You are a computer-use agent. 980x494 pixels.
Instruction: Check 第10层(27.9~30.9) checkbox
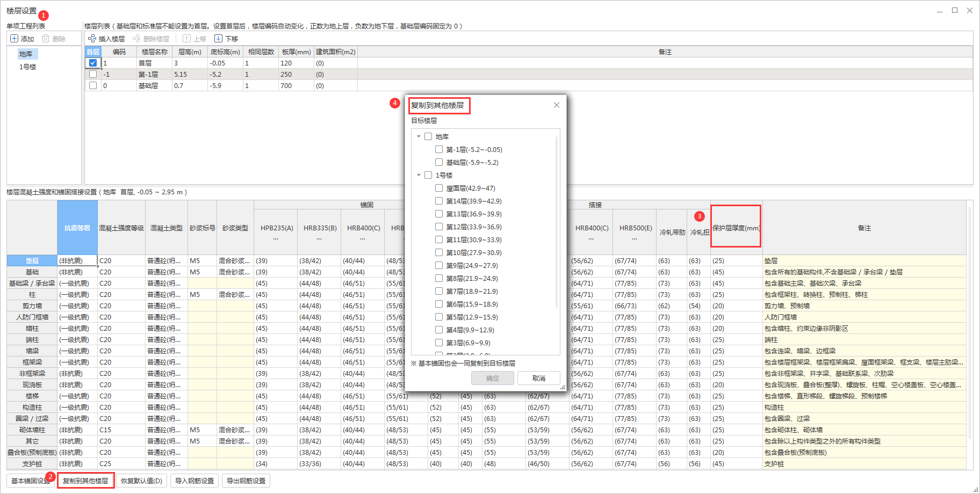point(439,252)
